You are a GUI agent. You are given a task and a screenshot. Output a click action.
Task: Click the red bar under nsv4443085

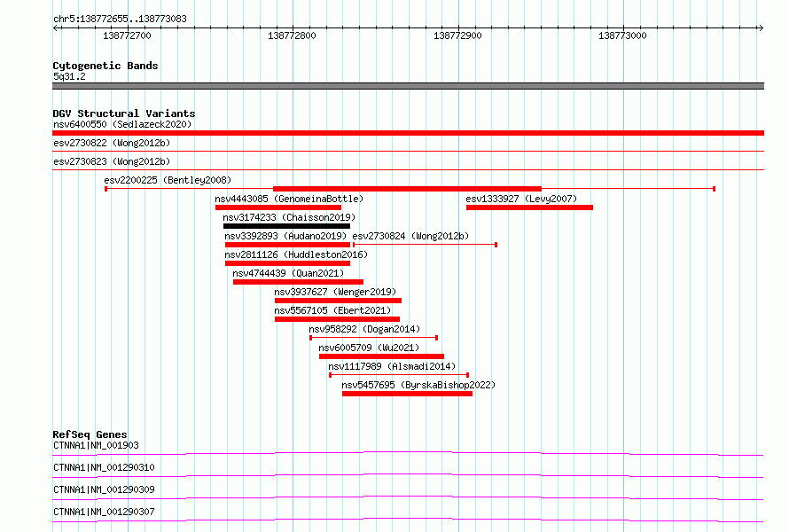[x=278, y=207]
